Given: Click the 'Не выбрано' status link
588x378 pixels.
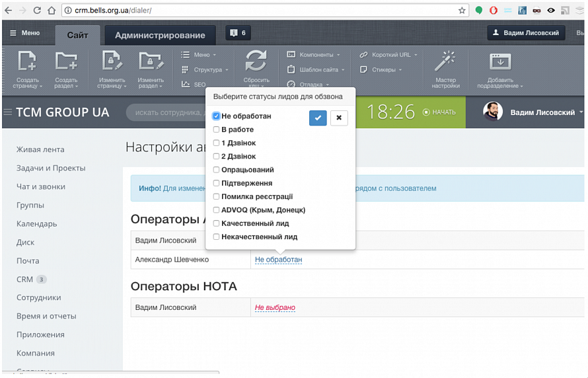Looking at the screenshot, I should 275,307.
